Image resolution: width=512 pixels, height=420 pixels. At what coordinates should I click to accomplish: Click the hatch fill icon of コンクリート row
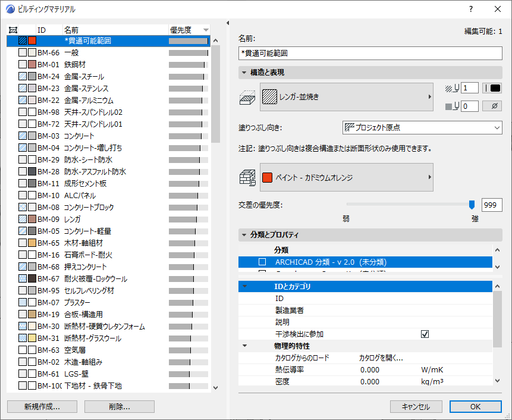(23, 136)
